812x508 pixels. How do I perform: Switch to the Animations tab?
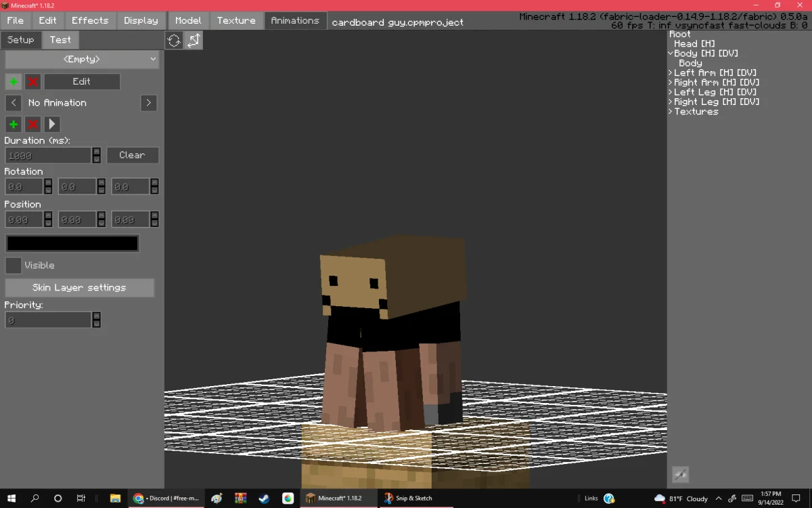(x=295, y=21)
